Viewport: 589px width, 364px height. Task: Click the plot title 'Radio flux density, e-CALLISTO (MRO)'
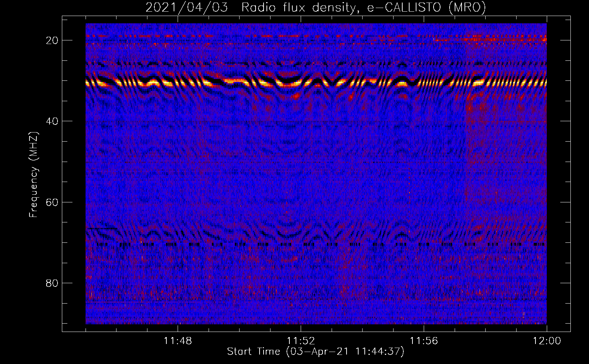pyautogui.click(x=364, y=7)
